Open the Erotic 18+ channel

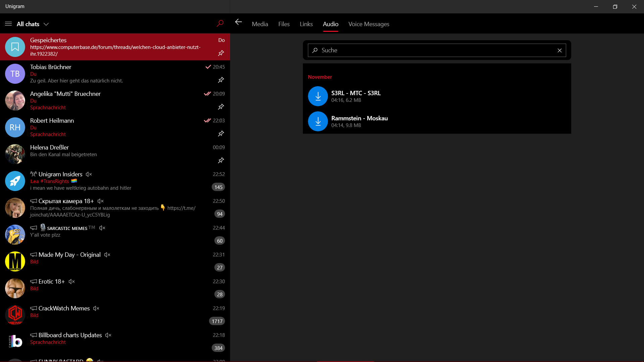[x=115, y=288]
